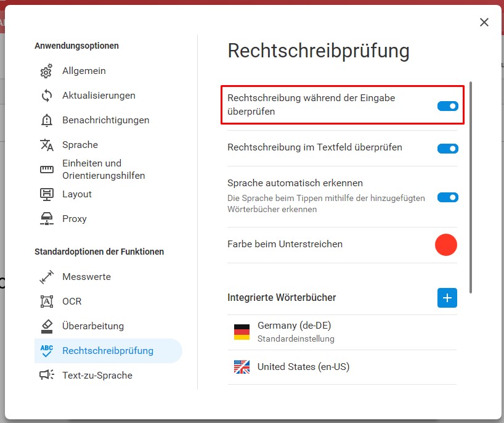Click the ruler icon for Einheiten und Orientierungshilfen
Image resolution: width=504 pixels, height=423 pixels.
click(47, 169)
